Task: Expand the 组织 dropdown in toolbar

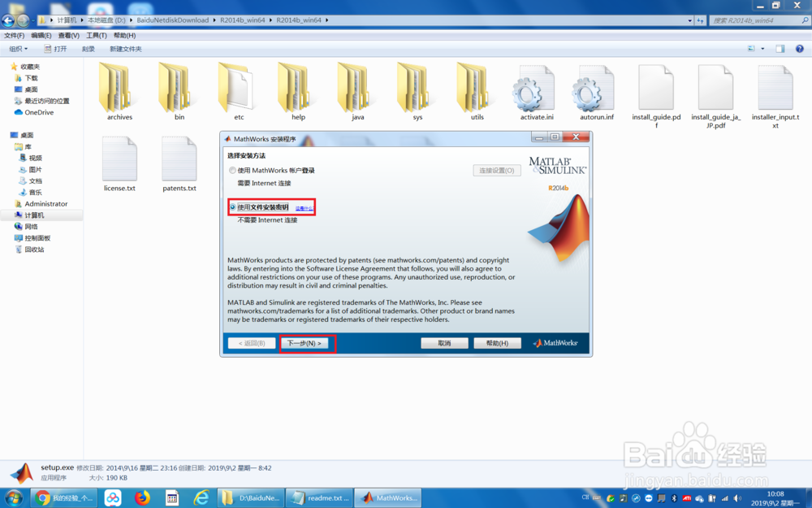Action: (x=18, y=49)
